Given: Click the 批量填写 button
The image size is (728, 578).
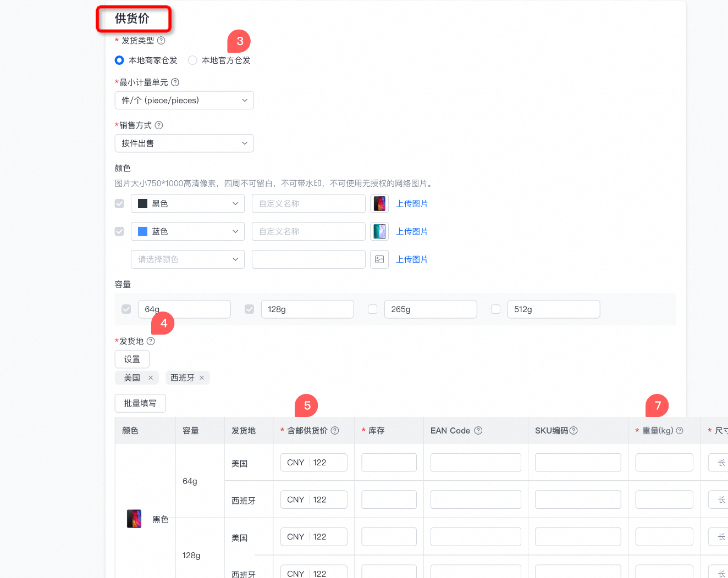Looking at the screenshot, I should pyautogui.click(x=140, y=403).
